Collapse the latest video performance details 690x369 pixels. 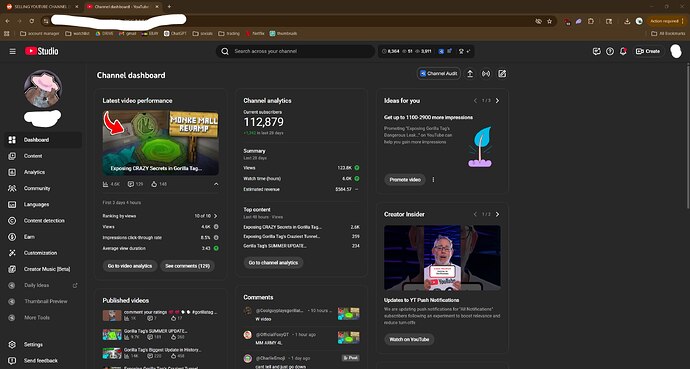[216, 184]
